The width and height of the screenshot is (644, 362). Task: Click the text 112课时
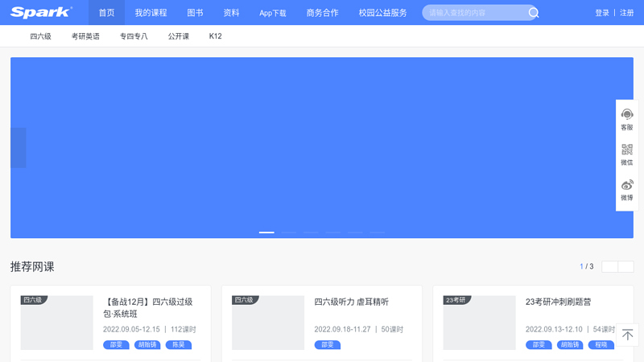tap(184, 329)
